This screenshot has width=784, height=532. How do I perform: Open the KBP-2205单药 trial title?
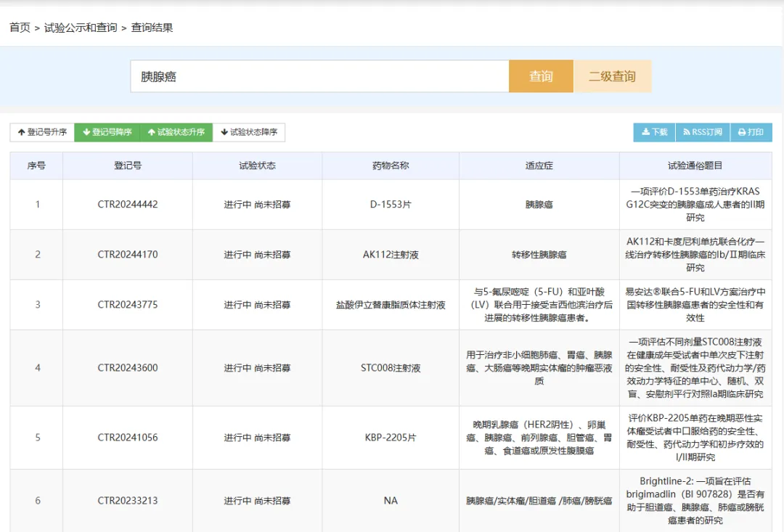(695, 438)
